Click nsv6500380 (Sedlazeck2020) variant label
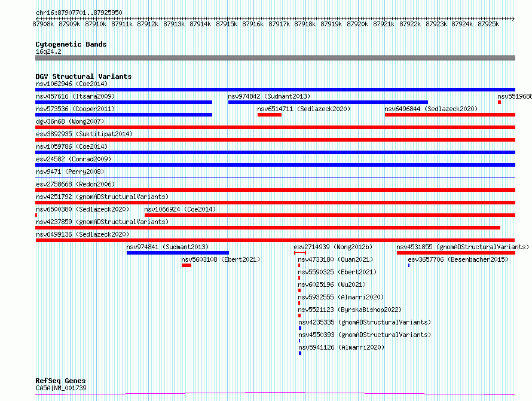The image size is (532, 401). [x=82, y=209]
